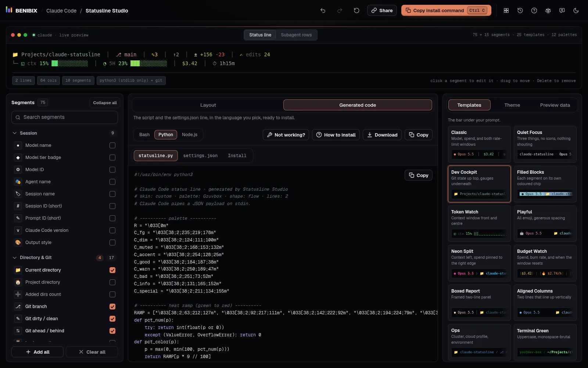Click the Git branch segment icon

click(18, 307)
